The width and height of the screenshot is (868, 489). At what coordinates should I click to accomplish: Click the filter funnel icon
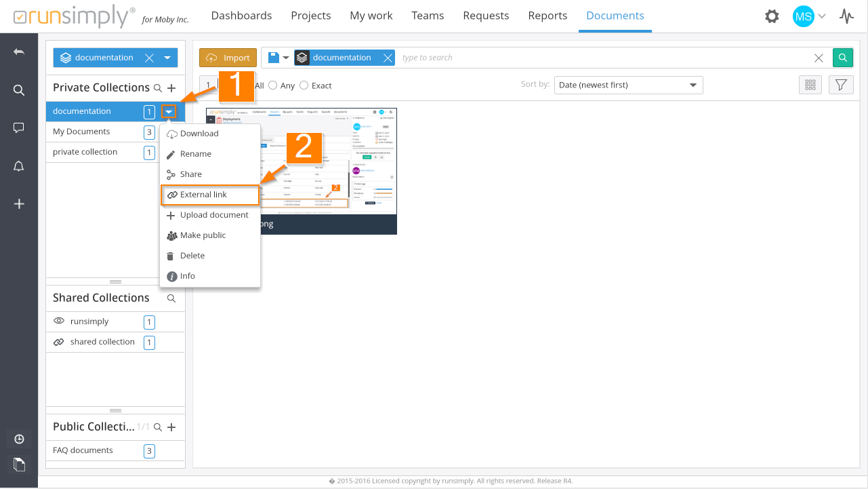841,85
